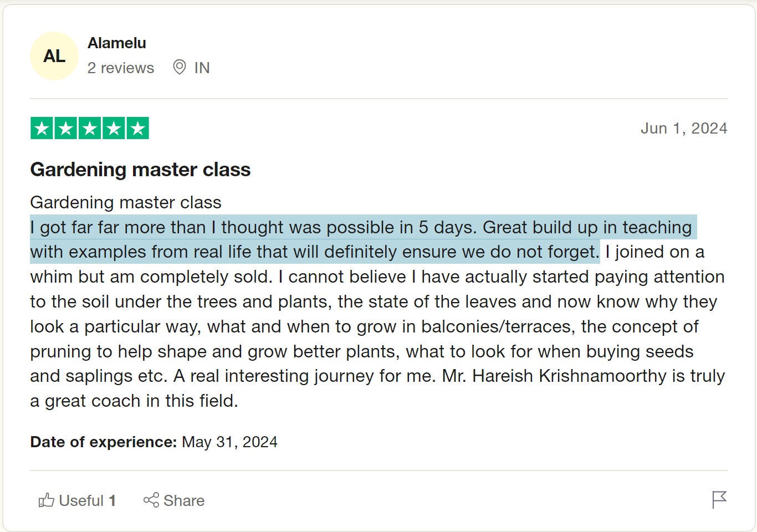757x532 pixels.
Task: Open Alamelu's reviewer profile name
Action: (x=117, y=43)
